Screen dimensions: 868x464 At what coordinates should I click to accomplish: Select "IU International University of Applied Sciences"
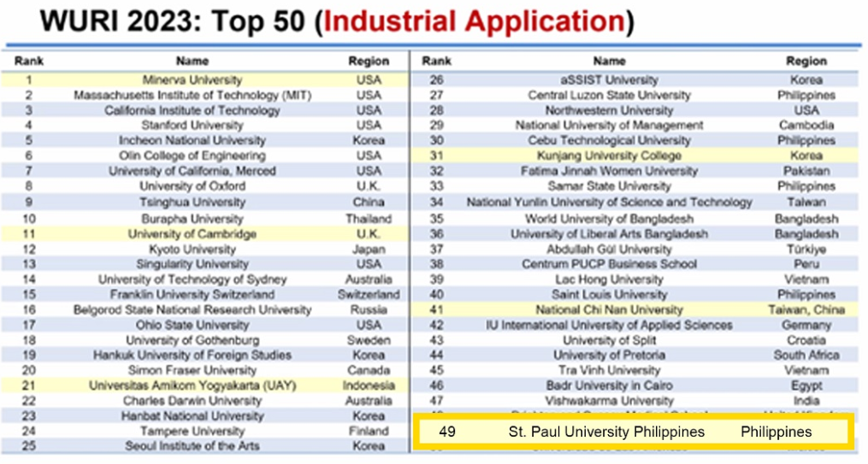[x=609, y=326]
